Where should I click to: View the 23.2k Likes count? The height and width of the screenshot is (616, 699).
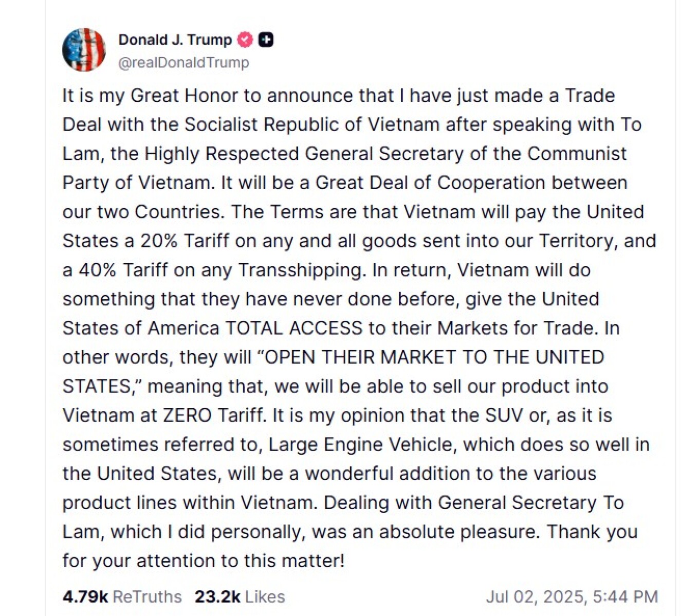pos(217,596)
